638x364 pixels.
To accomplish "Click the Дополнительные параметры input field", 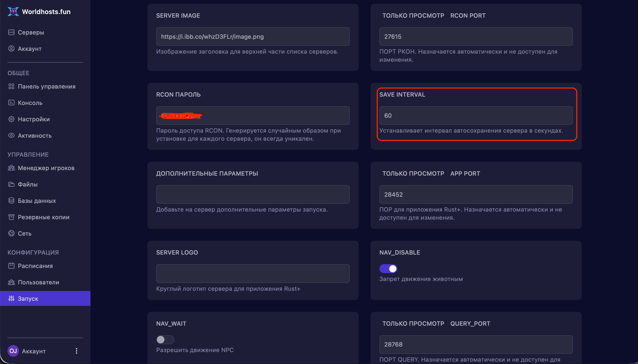I will pyautogui.click(x=253, y=195).
